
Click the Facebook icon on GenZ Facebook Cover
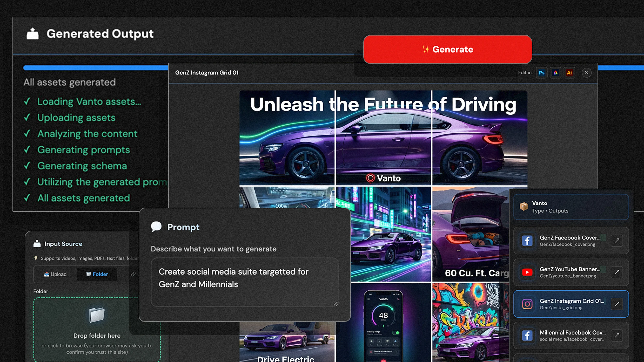click(527, 241)
